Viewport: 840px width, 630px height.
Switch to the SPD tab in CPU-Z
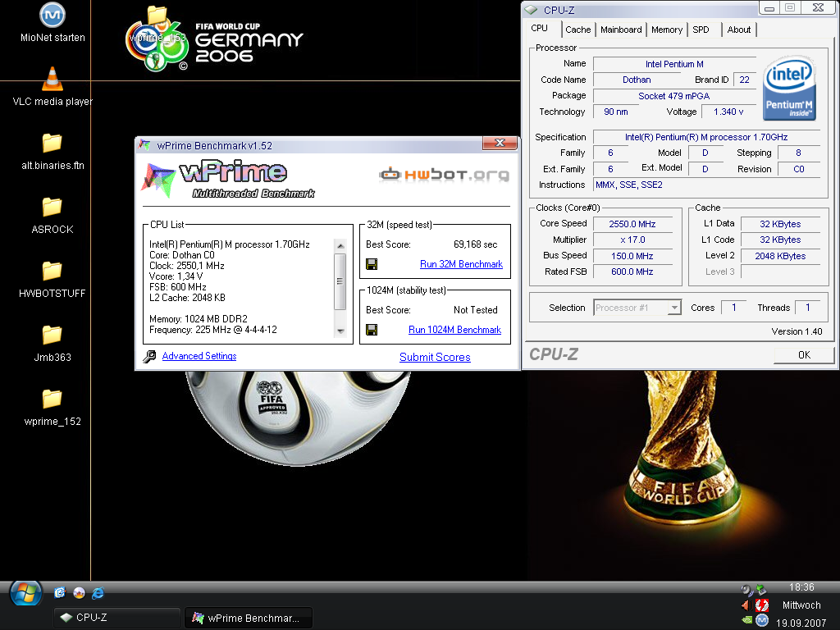click(x=701, y=30)
